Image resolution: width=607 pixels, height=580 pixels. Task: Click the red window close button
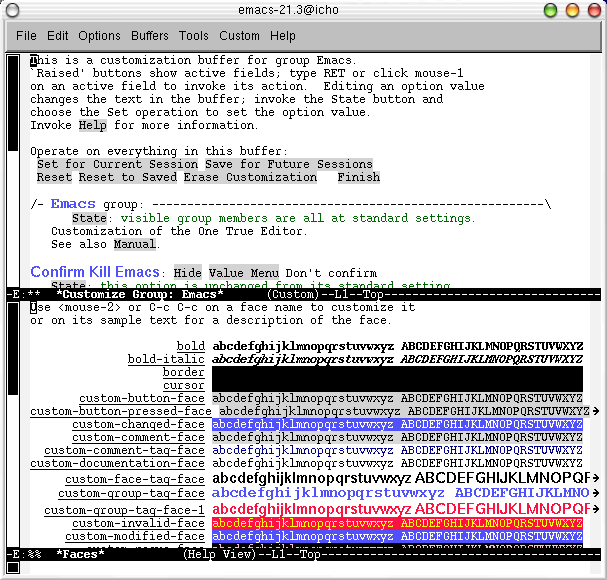click(x=594, y=10)
